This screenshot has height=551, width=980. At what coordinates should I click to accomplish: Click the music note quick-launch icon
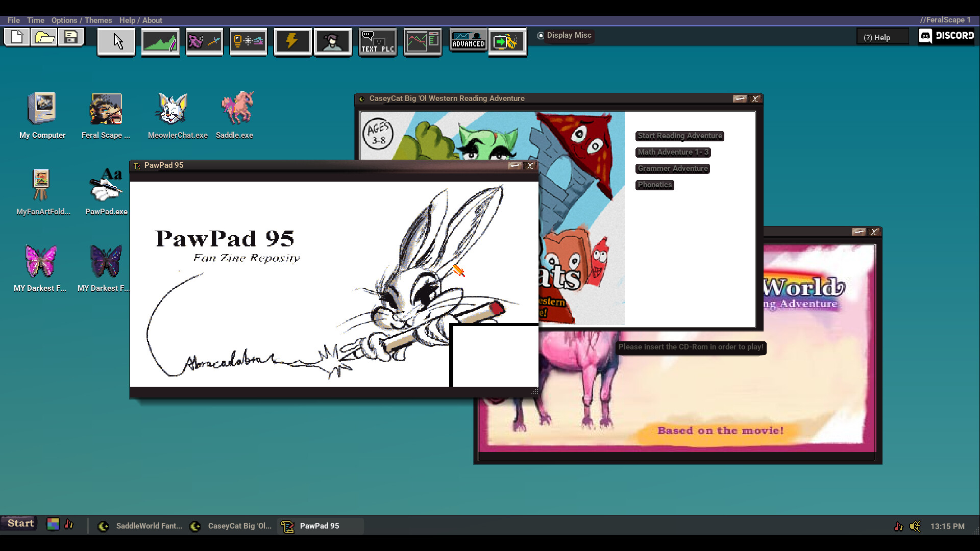click(x=69, y=524)
